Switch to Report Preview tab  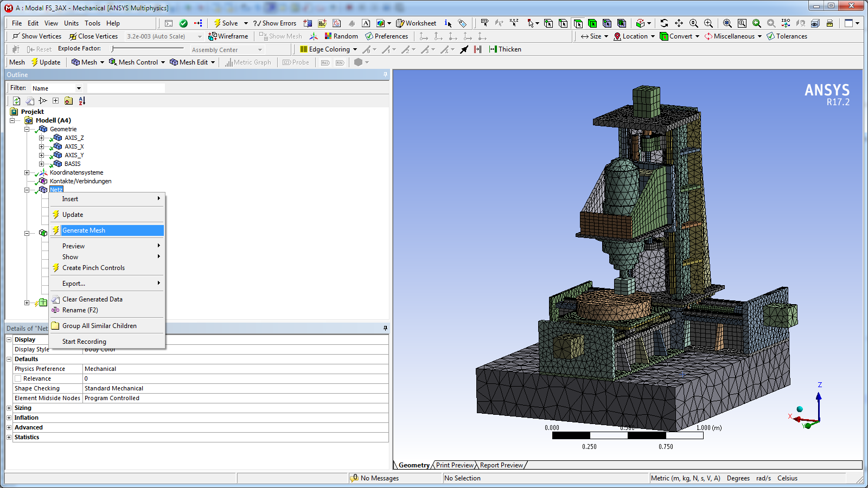pyautogui.click(x=501, y=465)
